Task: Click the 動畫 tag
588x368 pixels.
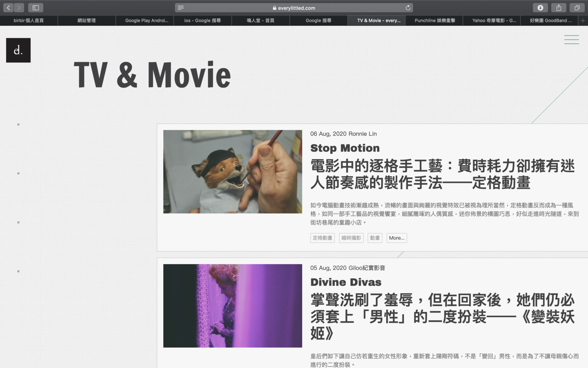Action: 375,238
